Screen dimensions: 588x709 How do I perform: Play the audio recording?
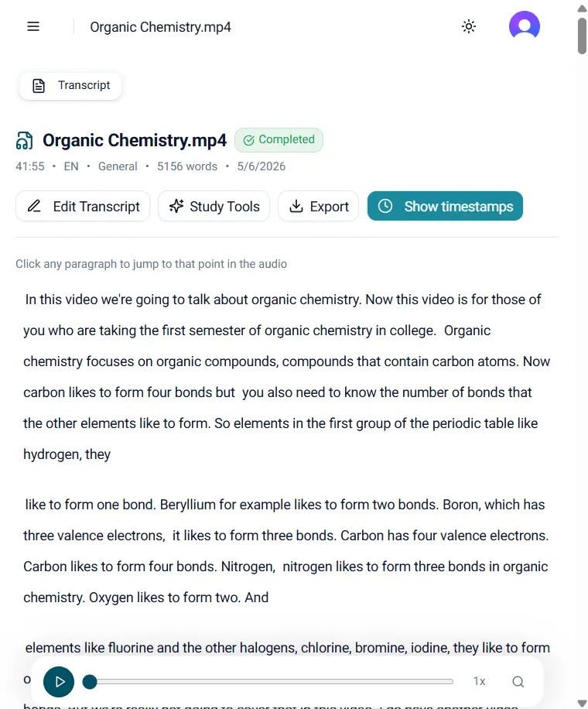pyautogui.click(x=59, y=681)
